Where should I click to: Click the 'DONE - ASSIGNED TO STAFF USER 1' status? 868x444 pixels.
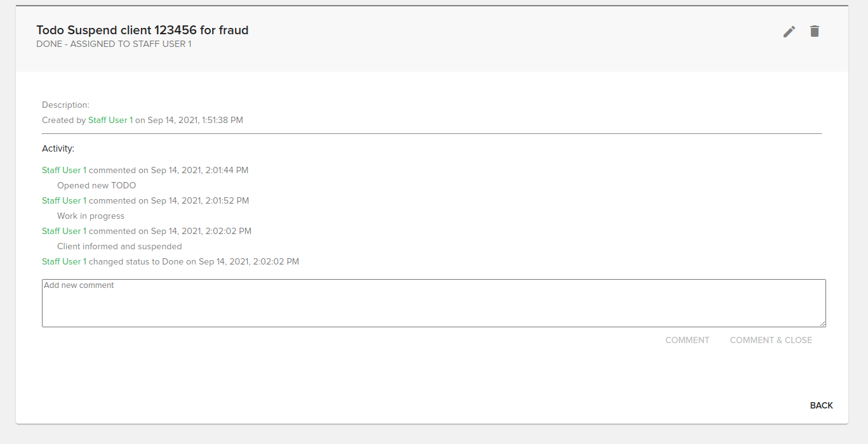click(x=114, y=44)
